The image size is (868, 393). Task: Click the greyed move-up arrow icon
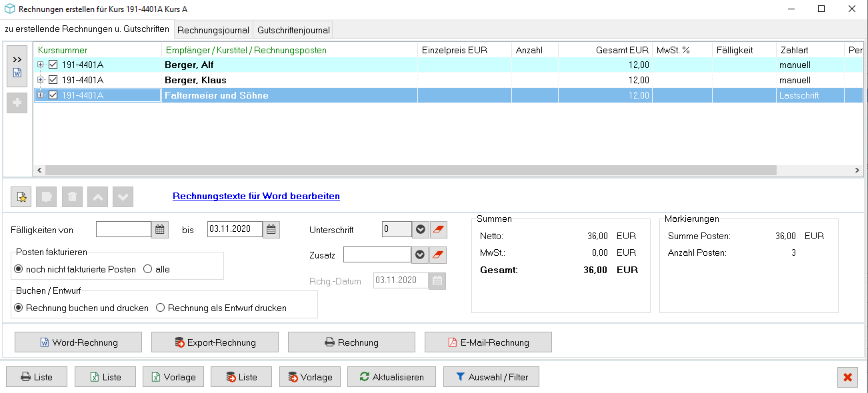tap(97, 196)
